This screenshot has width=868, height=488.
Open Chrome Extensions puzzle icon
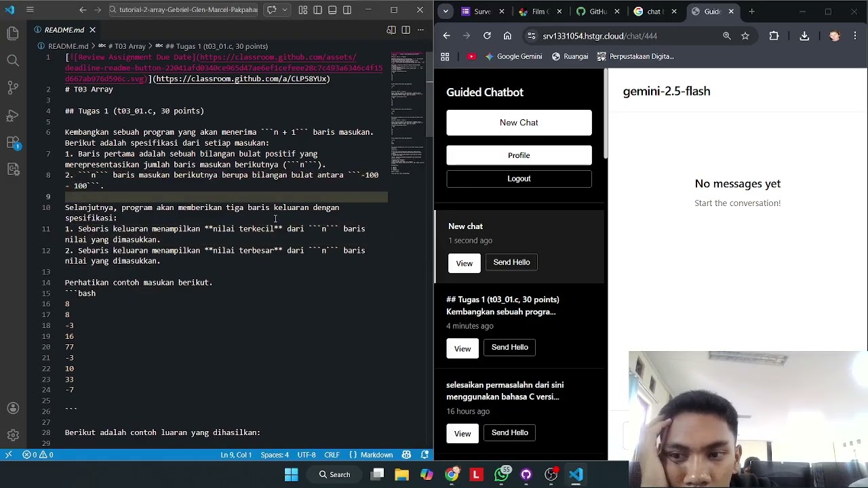click(x=774, y=36)
